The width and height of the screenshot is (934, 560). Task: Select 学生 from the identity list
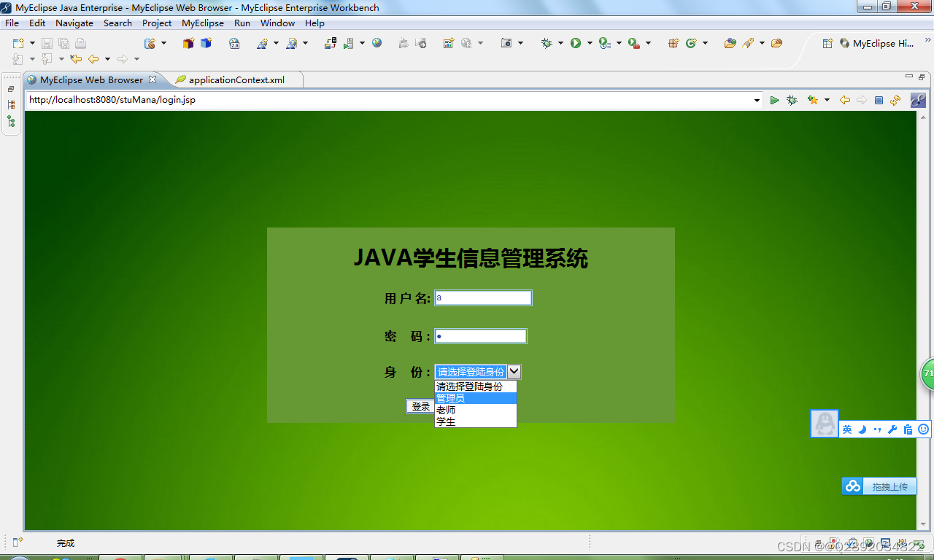476,421
